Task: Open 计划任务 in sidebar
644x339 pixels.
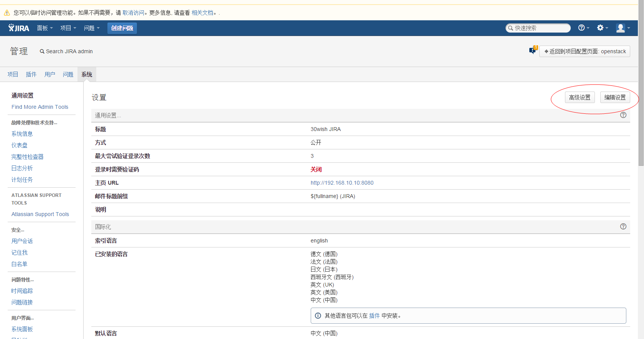Action: coord(22,180)
